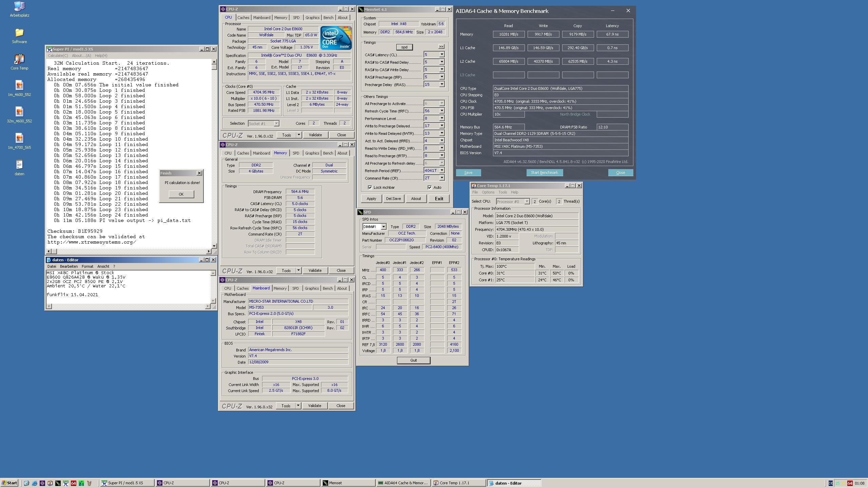Click the MemSet window title icon
868x488 pixels.
361,9
